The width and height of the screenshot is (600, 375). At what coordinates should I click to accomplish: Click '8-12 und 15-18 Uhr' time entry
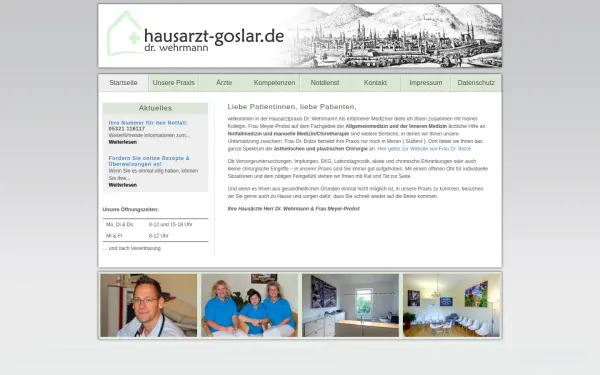pyautogui.click(x=170, y=225)
